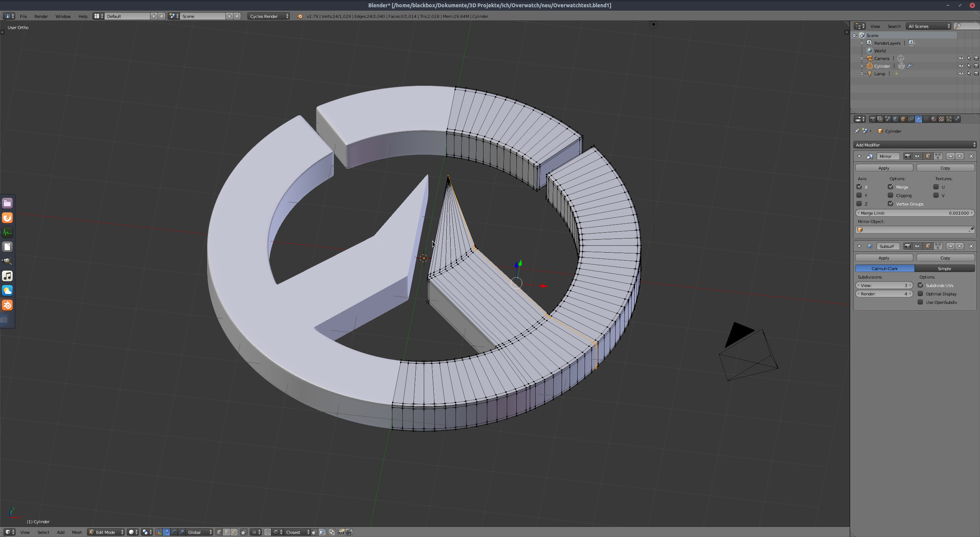This screenshot has width=980, height=537.
Task: Hide Cylinder in viewport via eye icon
Action: point(961,66)
